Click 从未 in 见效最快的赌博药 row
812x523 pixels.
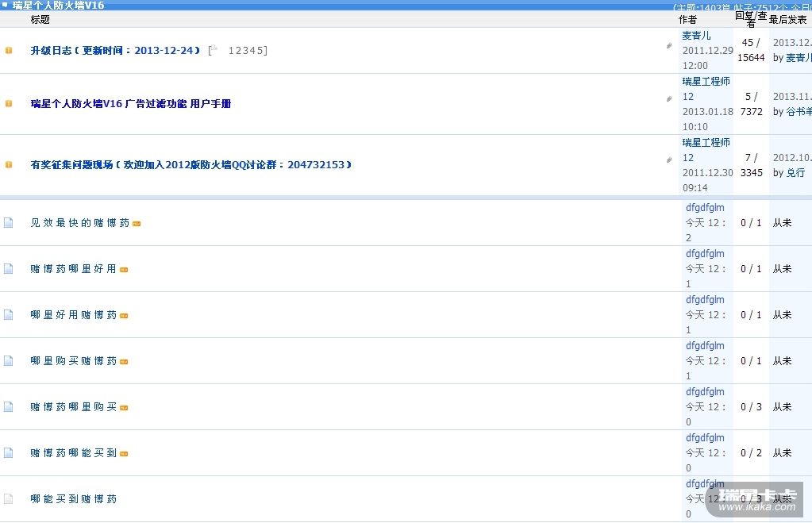click(783, 223)
